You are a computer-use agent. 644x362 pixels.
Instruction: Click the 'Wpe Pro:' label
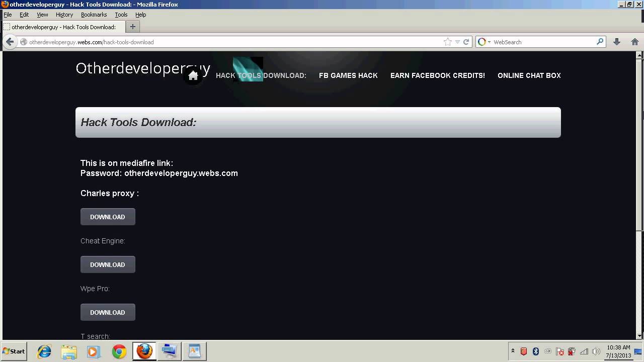click(x=95, y=289)
